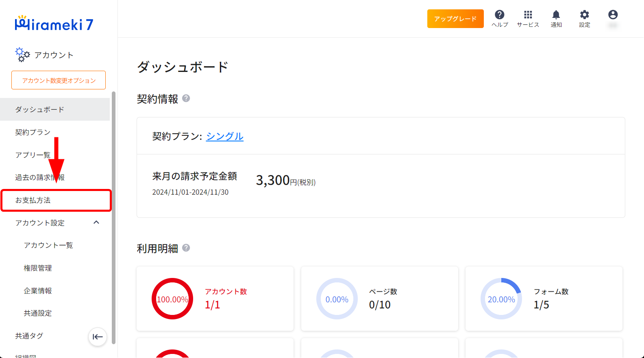This screenshot has width=644, height=358.
Task: Show help for 契約情報 heading
Action: click(x=186, y=98)
